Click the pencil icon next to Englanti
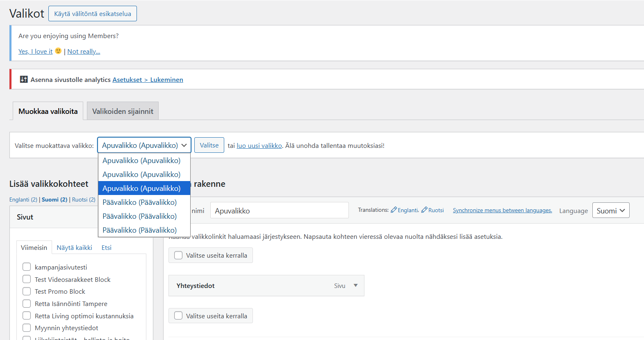 [x=394, y=210]
